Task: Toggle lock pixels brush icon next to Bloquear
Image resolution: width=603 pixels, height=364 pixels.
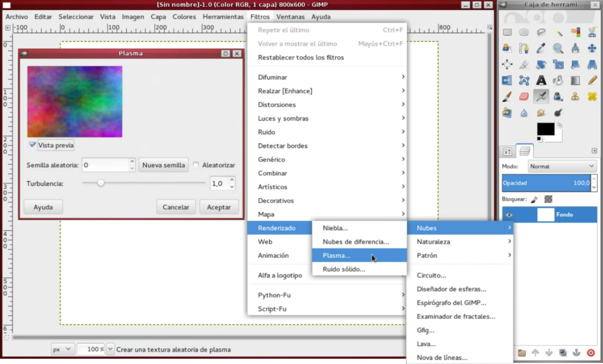Action: click(535, 199)
